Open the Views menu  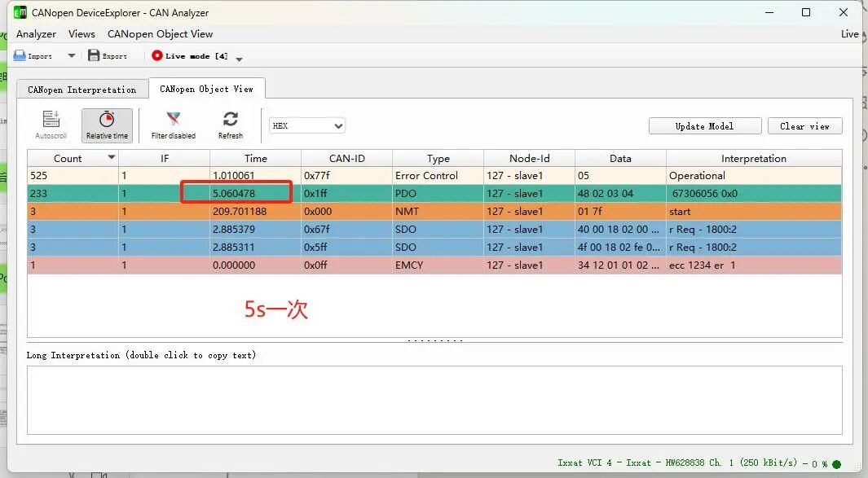(82, 33)
